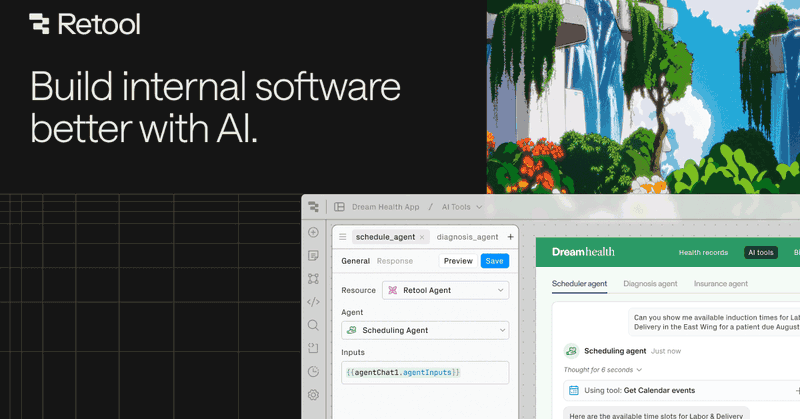Open the Scheduler agent tab
The width and height of the screenshot is (800, 419).
[580, 284]
